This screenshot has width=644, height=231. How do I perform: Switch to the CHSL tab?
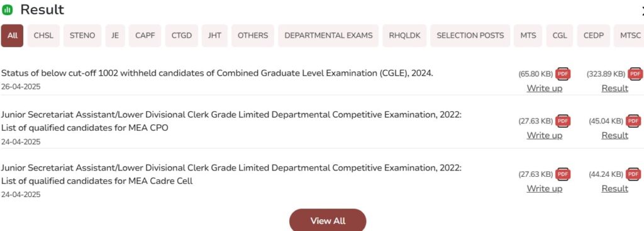pos(43,36)
